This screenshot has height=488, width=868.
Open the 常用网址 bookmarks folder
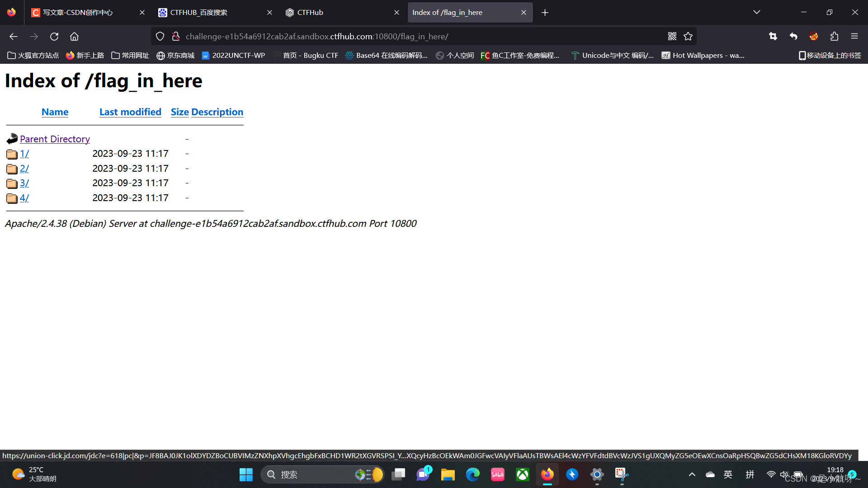click(130, 56)
